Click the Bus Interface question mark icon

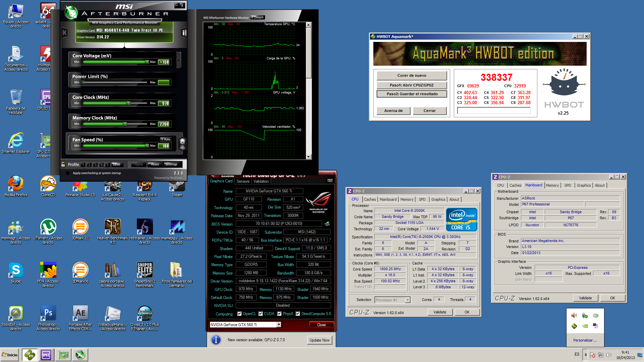[x=330, y=240]
